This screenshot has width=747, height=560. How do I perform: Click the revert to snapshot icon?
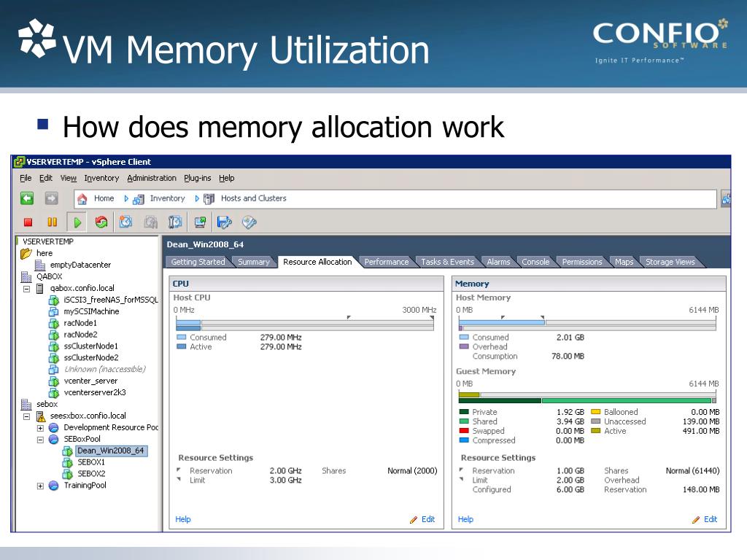(x=151, y=222)
